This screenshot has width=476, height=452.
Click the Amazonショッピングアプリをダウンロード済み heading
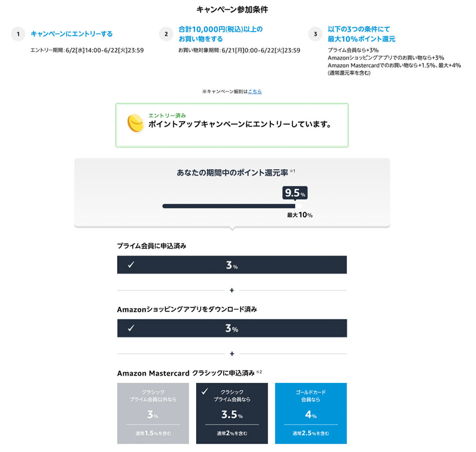click(187, 310)
